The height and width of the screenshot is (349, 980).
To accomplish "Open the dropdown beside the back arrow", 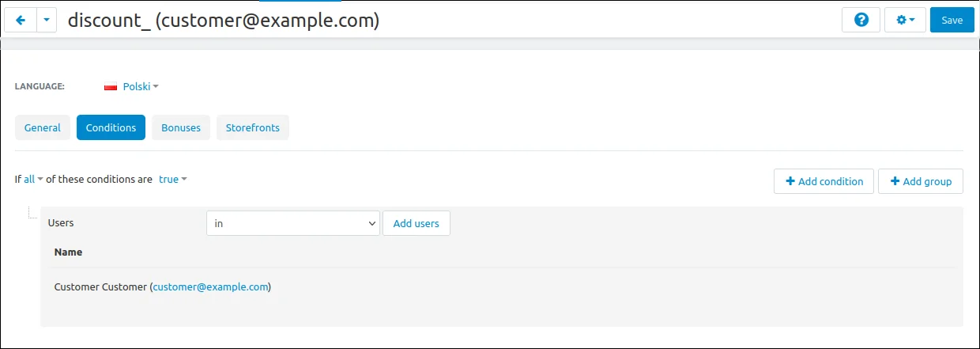I will 47,21.
